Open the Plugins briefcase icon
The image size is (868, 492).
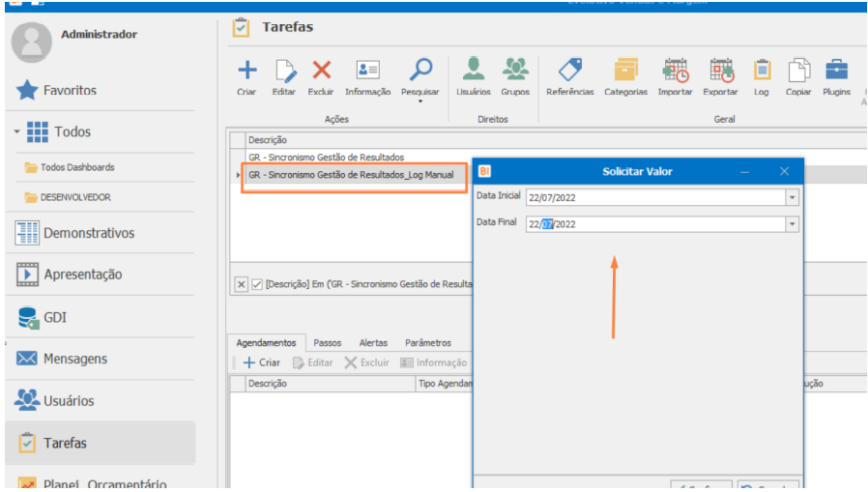pos(836,71)
